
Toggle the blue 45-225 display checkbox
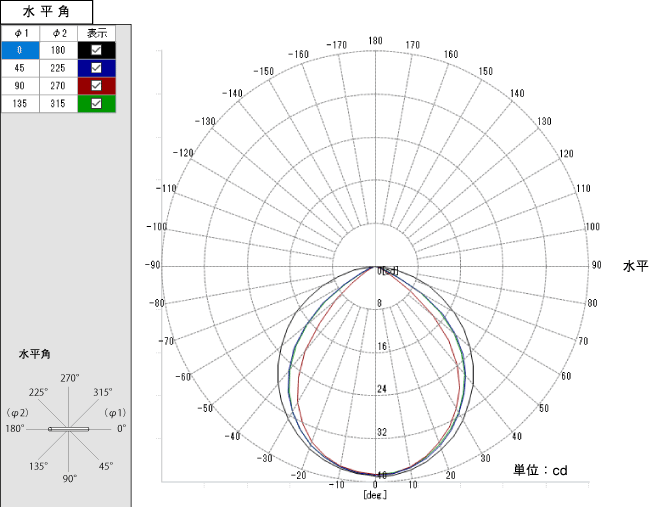click(96, 68)
